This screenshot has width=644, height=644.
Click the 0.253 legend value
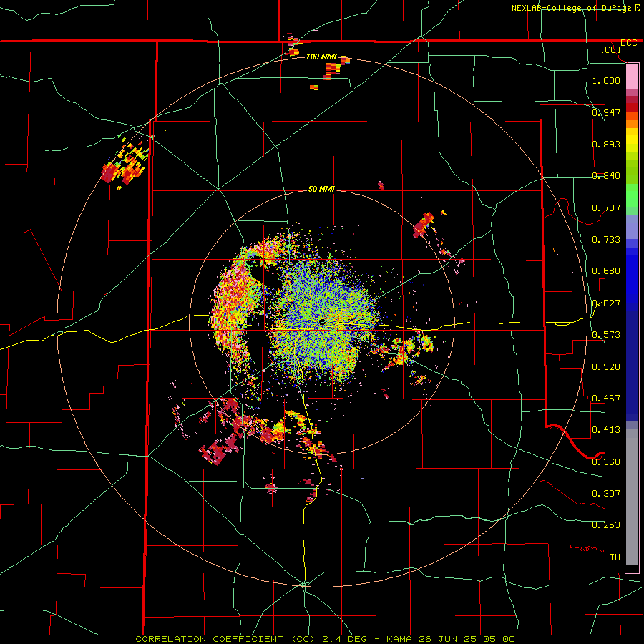point(606,525)
